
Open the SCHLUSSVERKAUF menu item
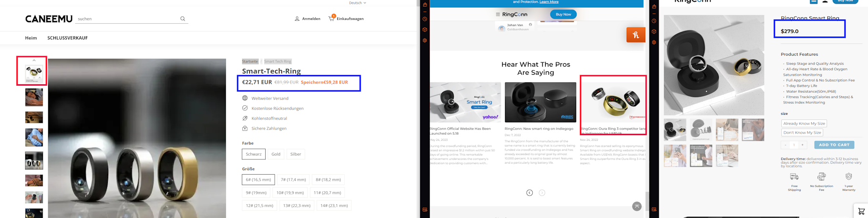[x=67, y=38]
